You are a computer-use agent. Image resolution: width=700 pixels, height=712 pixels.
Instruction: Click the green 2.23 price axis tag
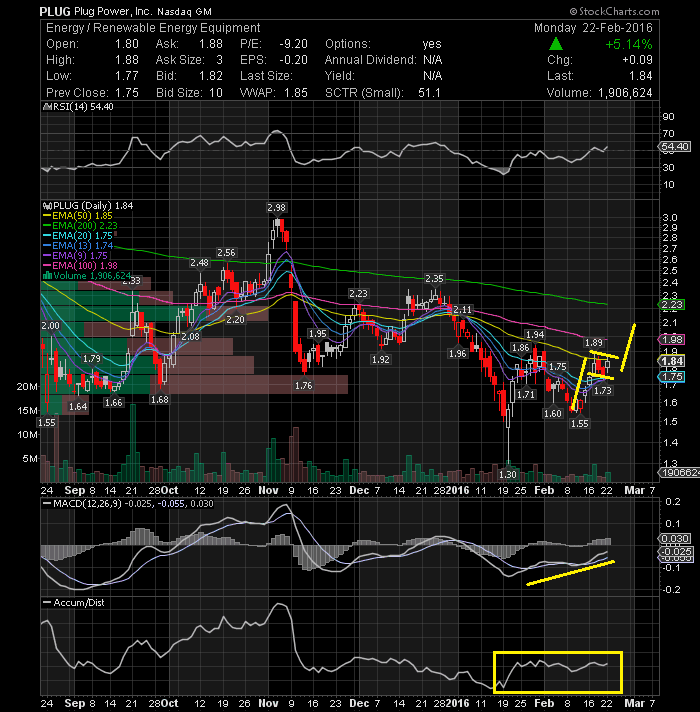coord(671,305)
